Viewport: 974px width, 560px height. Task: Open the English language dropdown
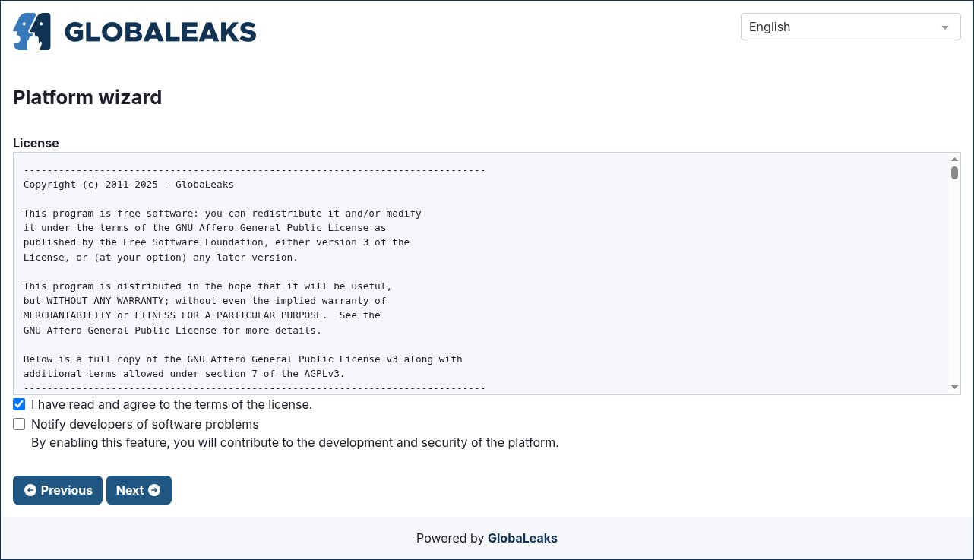(850, 27)
